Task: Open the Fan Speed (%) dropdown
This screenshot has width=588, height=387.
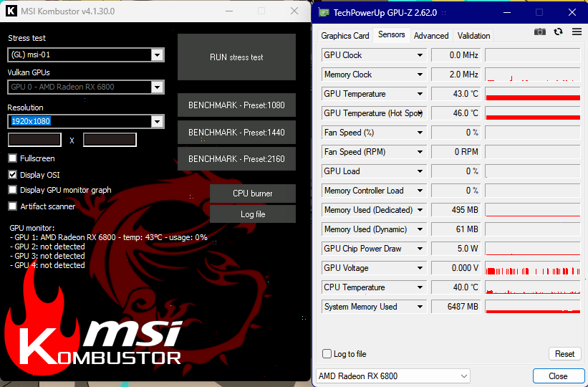Action: 420,133
